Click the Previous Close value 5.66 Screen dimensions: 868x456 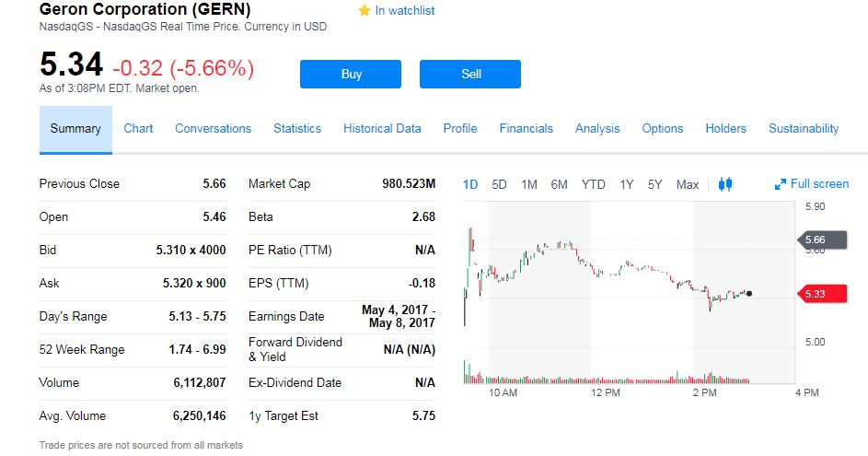point(214,184)
